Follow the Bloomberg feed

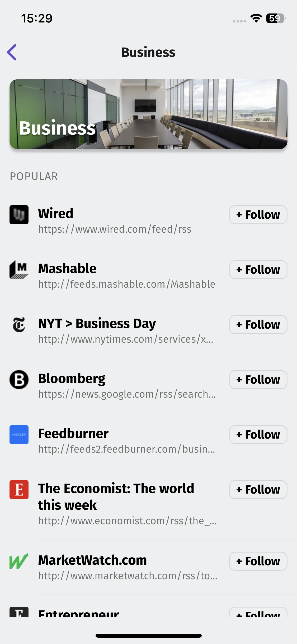point(258,380)
